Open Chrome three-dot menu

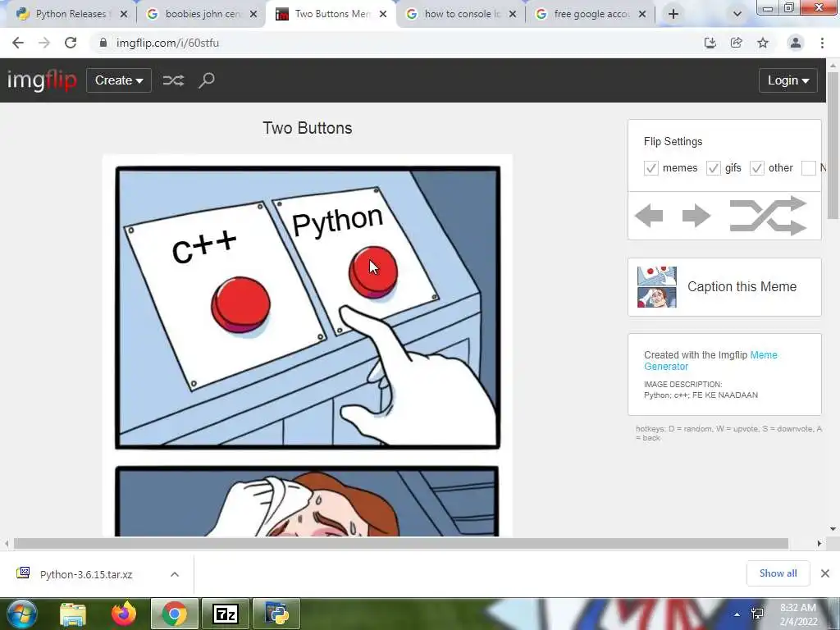coord(822,43)
